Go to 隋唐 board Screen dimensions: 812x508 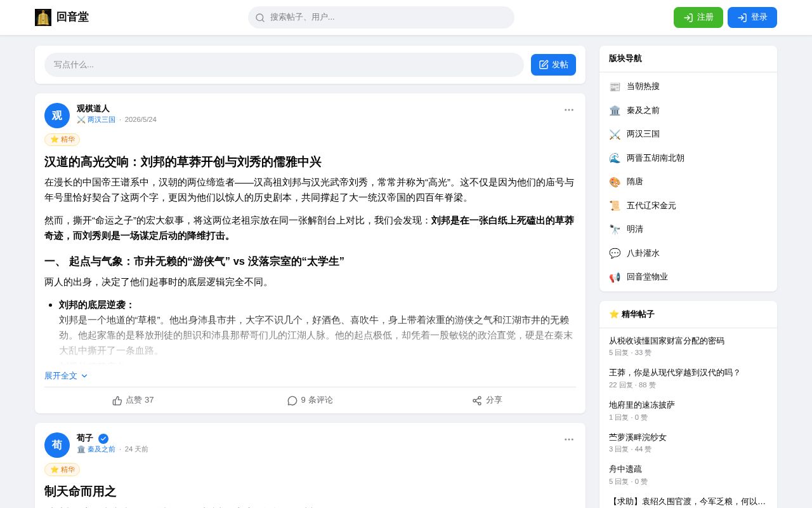pyautogui.click(x=688, y=182)
